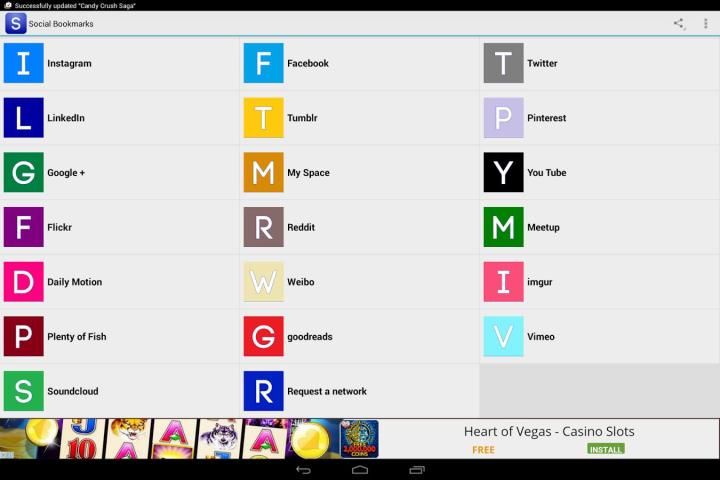The image size is (720, 480).
Task: Open the recent apps button
Action: [417, 470]
